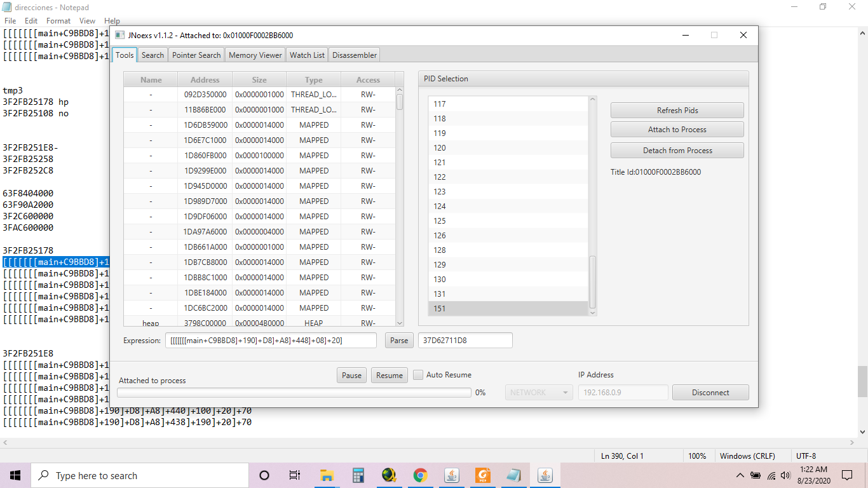Click Detach from Process
The height and width of the screenshot is (488, 868).
(x=677, y=151)
